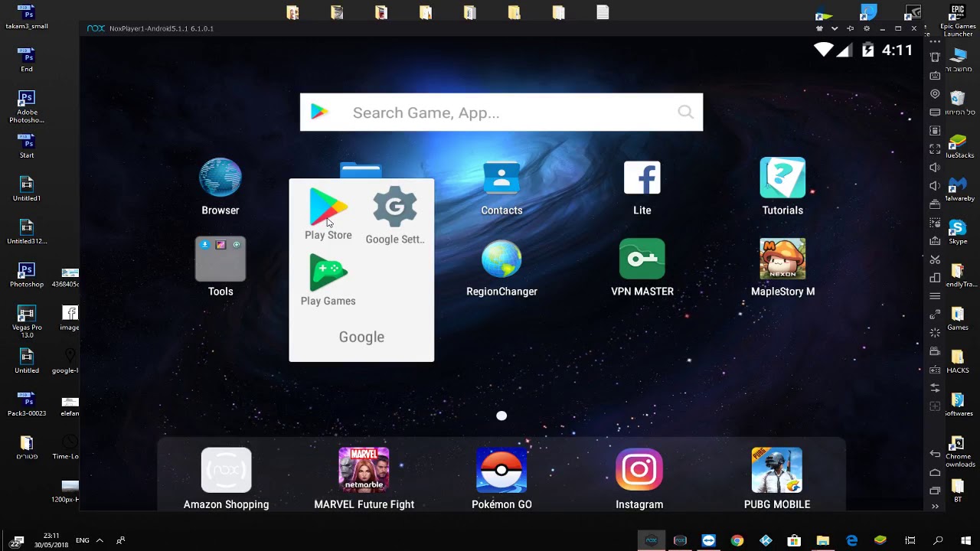Screen dimensions: 980x551
Task: Select the Skype desktop shortcut
Action: click(x=958, y=232)
